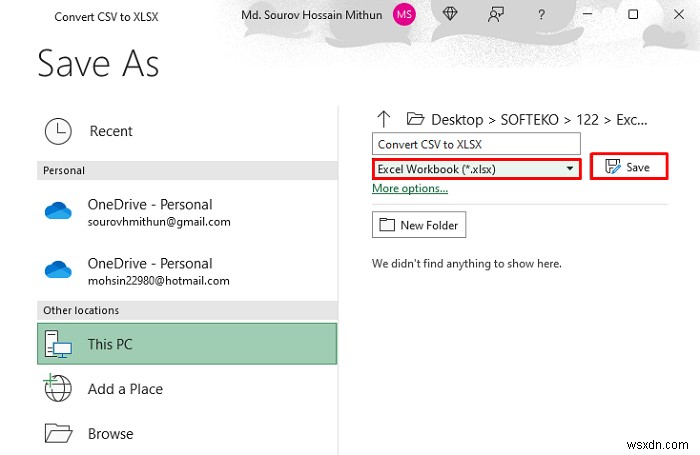
Task: Choose This PC as the save location
Action: point(187,344)
